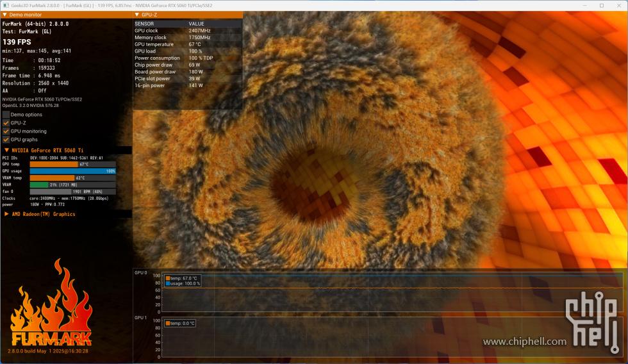Collapse the GPU-Z panel triangle
Screen dimensions: 628x364
(x=137, y=15)
